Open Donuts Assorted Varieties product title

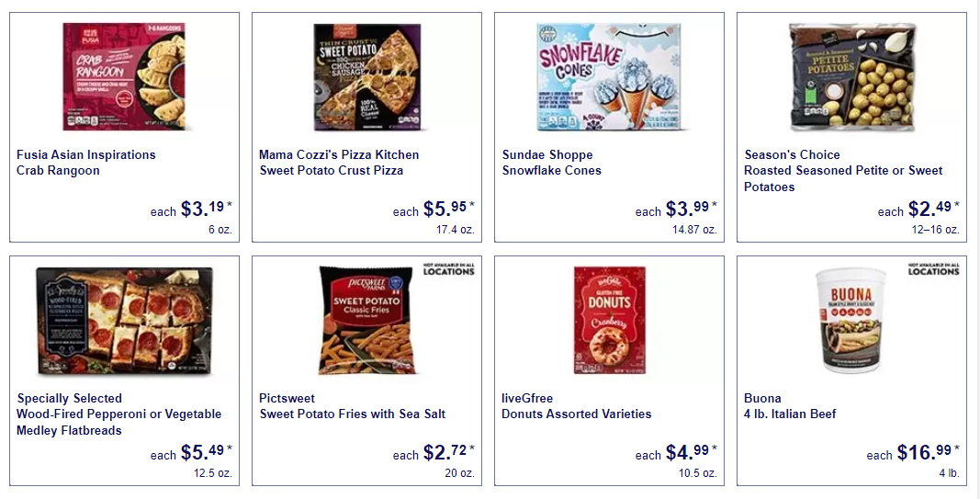coord(576,406)
